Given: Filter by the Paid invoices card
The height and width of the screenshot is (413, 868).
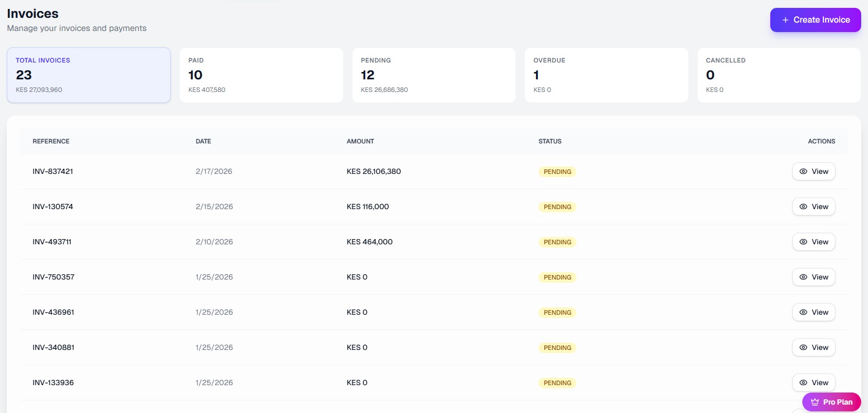Looking at the screenshot, I should click(261, 75).
